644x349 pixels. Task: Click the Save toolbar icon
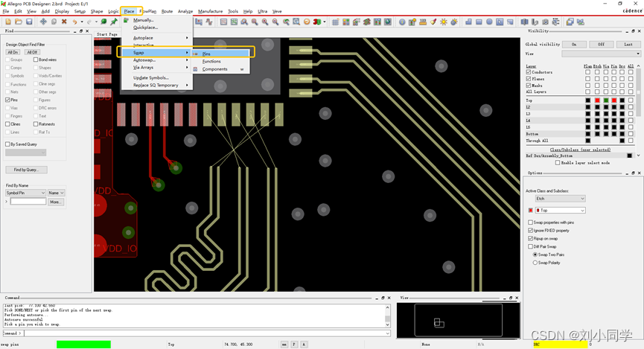point(29,22)
